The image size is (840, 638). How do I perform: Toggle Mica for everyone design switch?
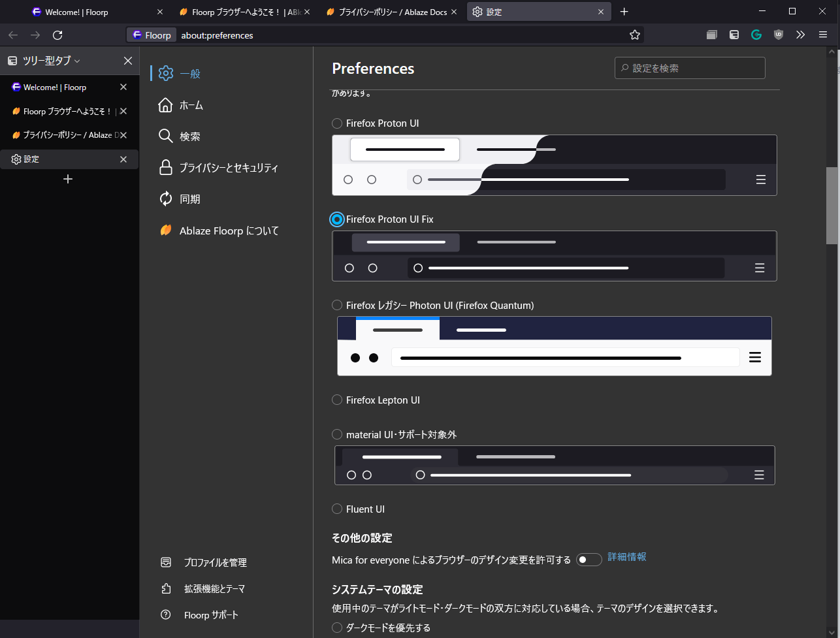(589, 560)
